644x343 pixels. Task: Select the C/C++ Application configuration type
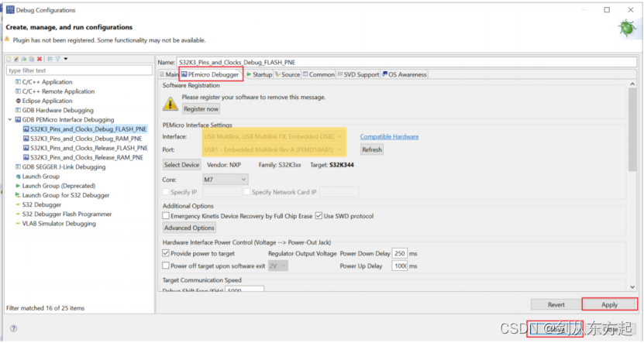(46, 82)
